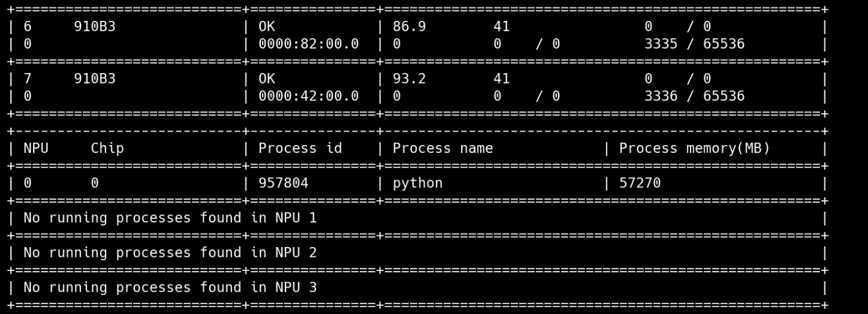The image size is (868, 314).
Task: Click the 910B3 name in NPU 6 row
Action: (x=95, y=26)
